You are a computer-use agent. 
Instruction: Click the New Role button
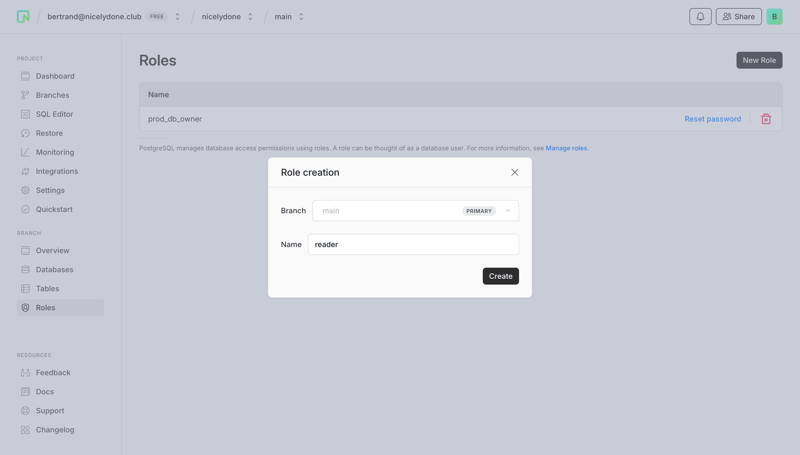[x=759, y=60]
